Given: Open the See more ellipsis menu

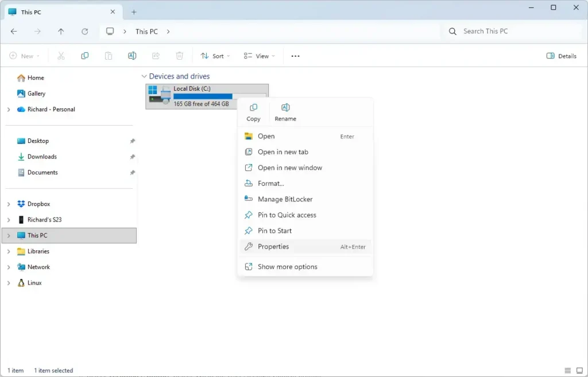Looking at the screenshot, I should [296, 56].
